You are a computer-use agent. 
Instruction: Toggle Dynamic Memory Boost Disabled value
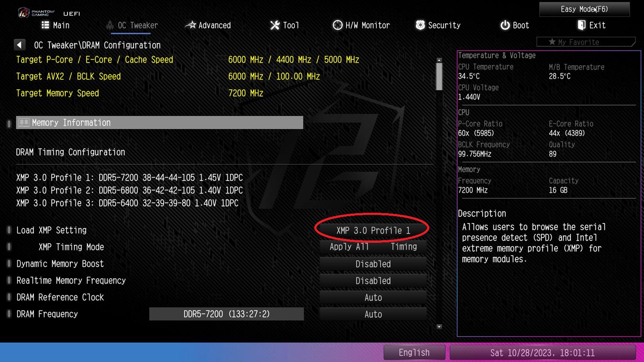(373, 264)
